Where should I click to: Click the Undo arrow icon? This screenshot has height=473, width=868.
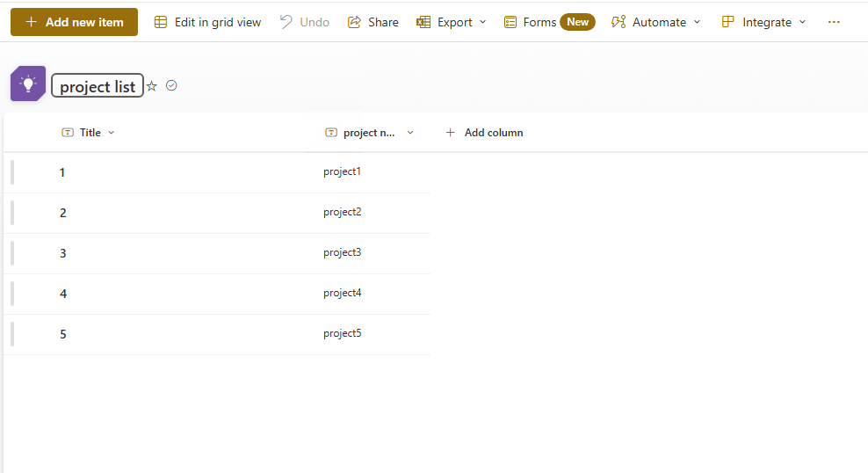pos(286,22)
